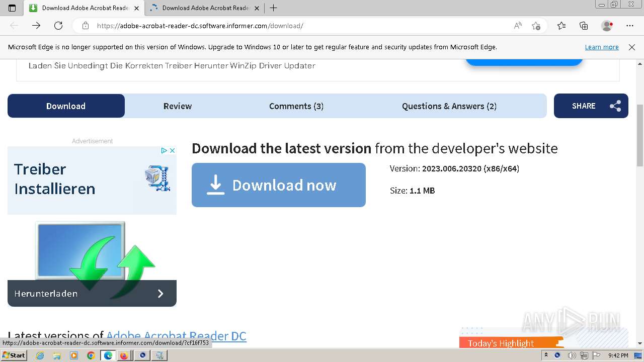Viewport: 644px width, 362px height.
Task: Launch Google Chrome from the taskbar
Action: tap(91, 355)
